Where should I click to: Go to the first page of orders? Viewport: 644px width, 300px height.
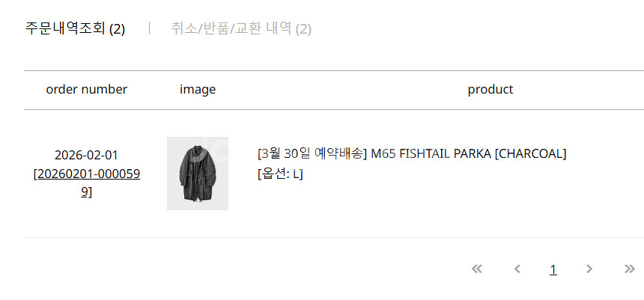click(477, 269)
